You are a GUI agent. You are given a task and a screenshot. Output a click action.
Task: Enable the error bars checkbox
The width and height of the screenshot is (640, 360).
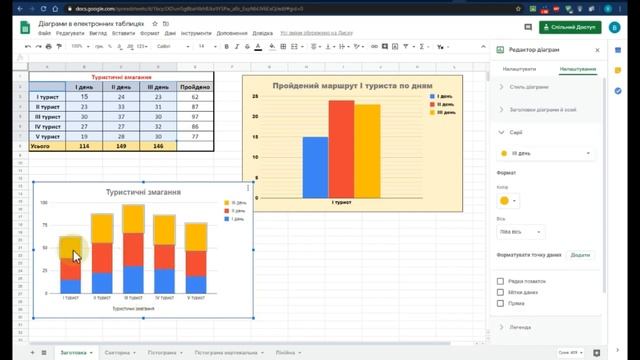pos(500,281)
